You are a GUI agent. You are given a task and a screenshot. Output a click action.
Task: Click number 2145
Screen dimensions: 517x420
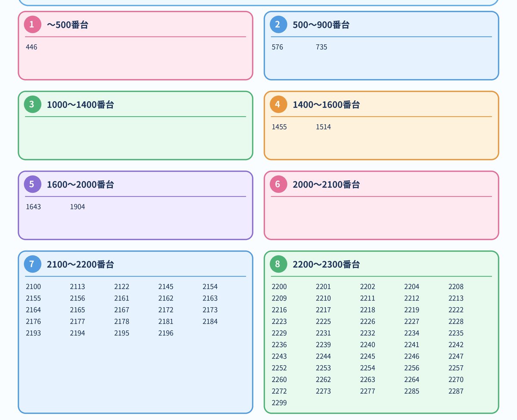pyautogui.click(x=166, y=287)
